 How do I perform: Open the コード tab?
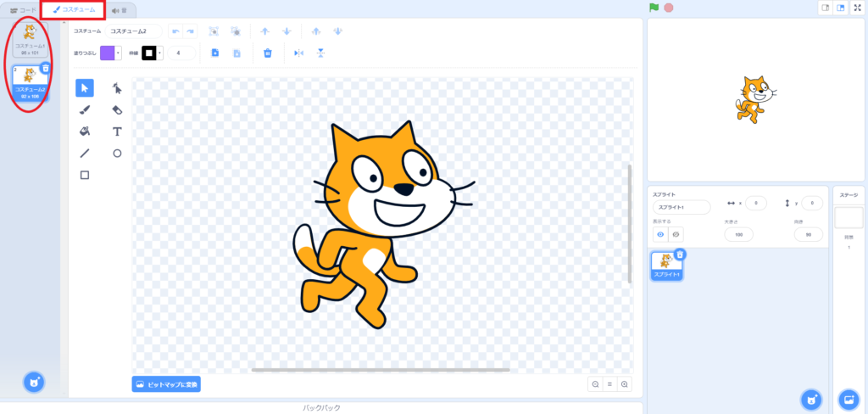(x=23, y=10)
